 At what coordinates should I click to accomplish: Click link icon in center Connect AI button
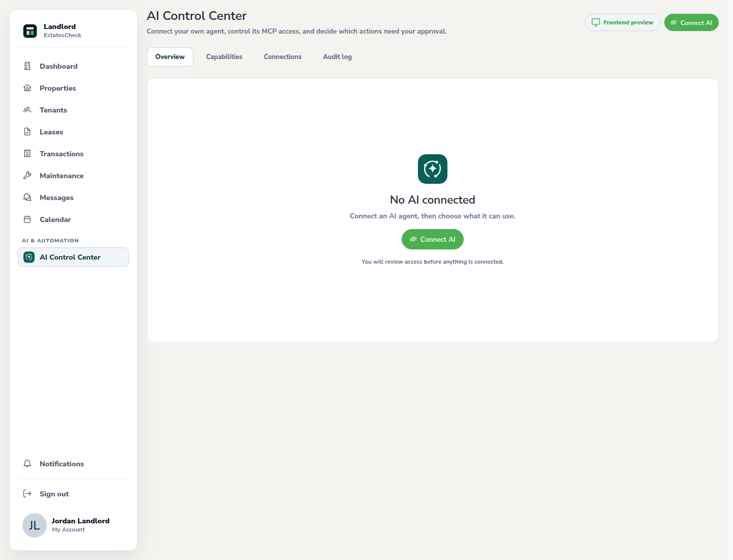(413, 239)
